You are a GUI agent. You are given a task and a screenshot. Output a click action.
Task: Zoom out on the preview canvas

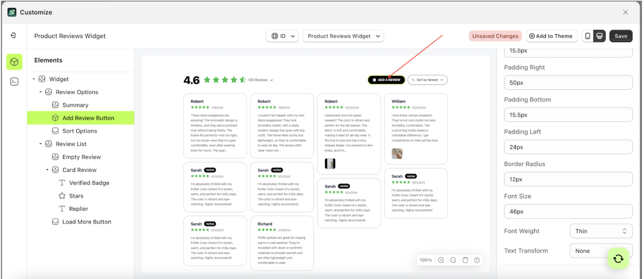[x=453, y=260]
